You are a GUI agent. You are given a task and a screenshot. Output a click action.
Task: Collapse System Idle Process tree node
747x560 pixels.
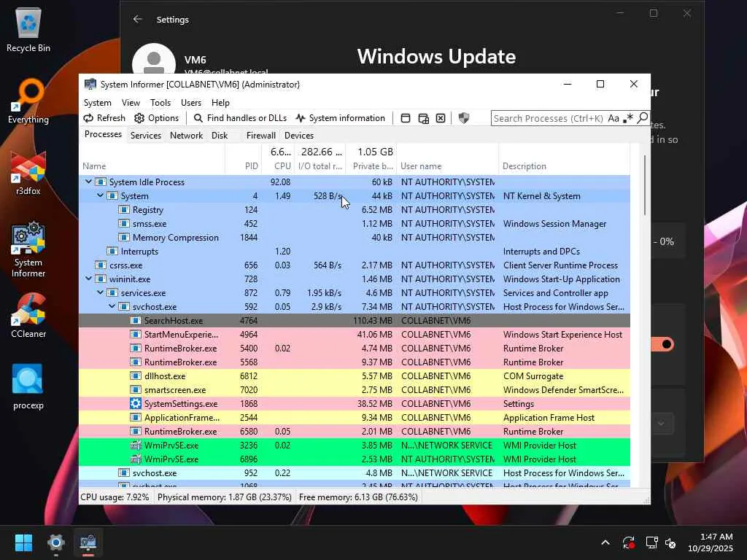pyautogui.click(x=88, y=182)
